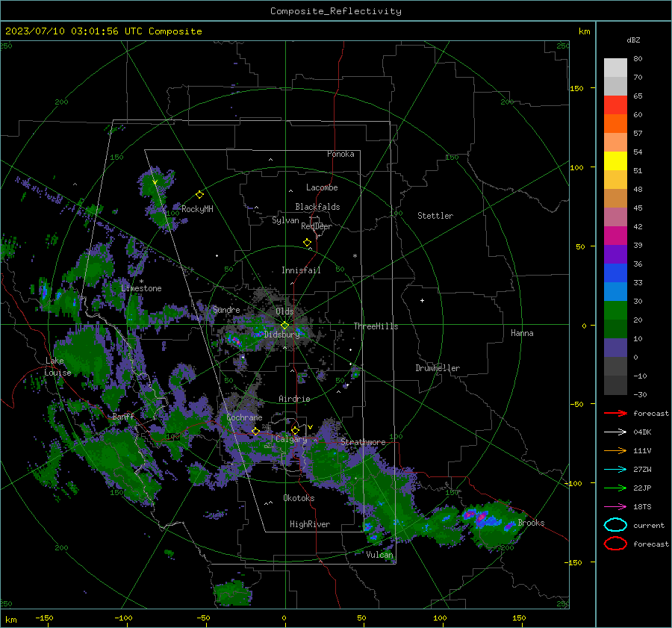Viewport: 672px width, 628px height.
Task: Click the HighRiver city label
Action: coord(310,524)
